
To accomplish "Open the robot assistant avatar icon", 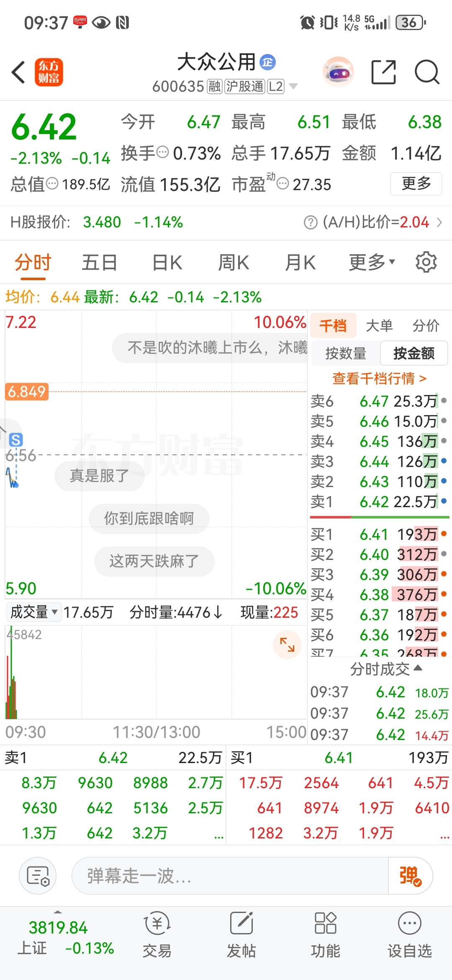I will pyautogui.click(x=338, y=72).
